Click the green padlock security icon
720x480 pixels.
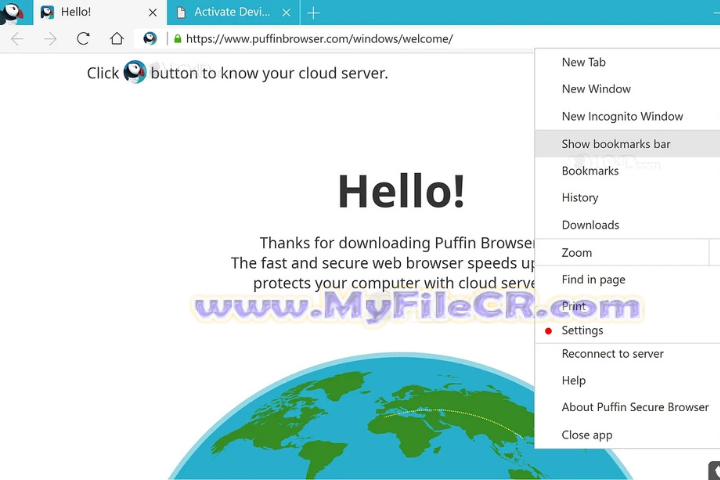(x=178, y=39)
